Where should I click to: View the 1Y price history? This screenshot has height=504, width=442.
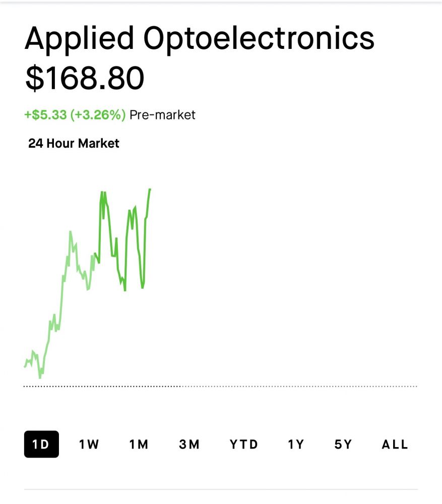296,445
